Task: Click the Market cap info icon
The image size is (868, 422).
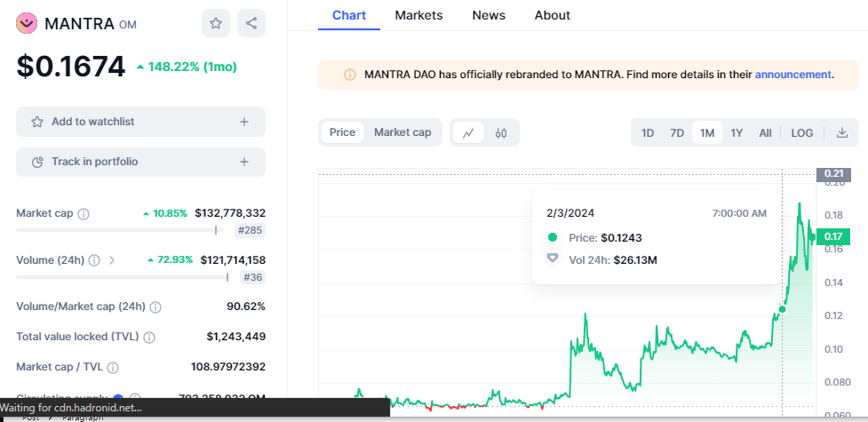Action: [x=84, y=214]
